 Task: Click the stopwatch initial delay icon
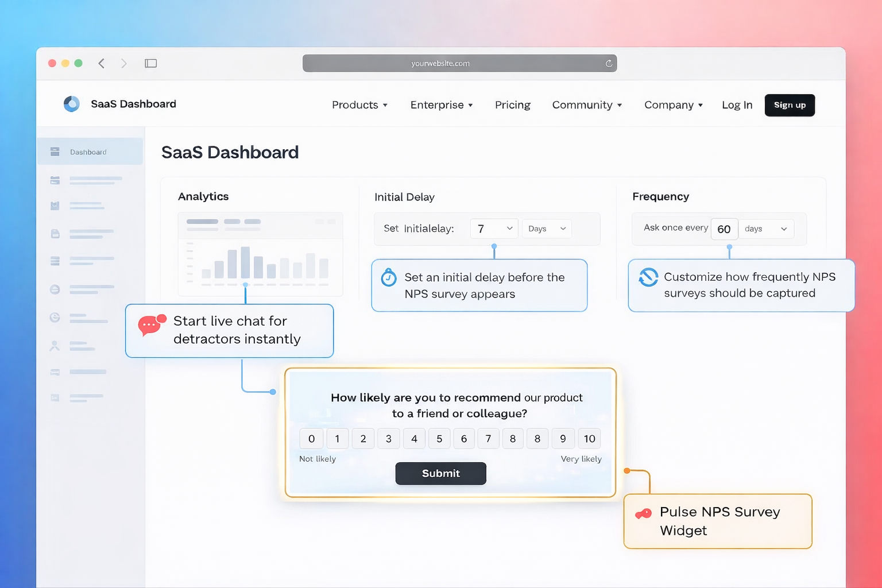(x=389, y=278)
